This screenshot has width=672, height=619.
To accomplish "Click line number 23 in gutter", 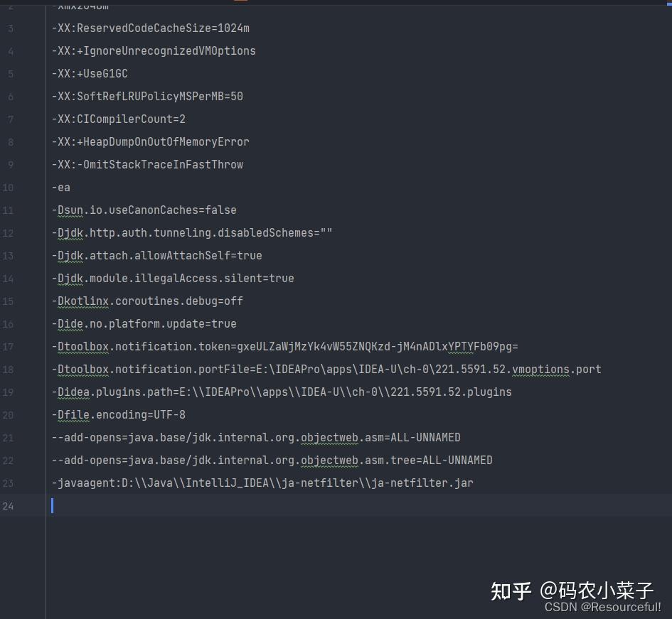I will click(8, 483).
